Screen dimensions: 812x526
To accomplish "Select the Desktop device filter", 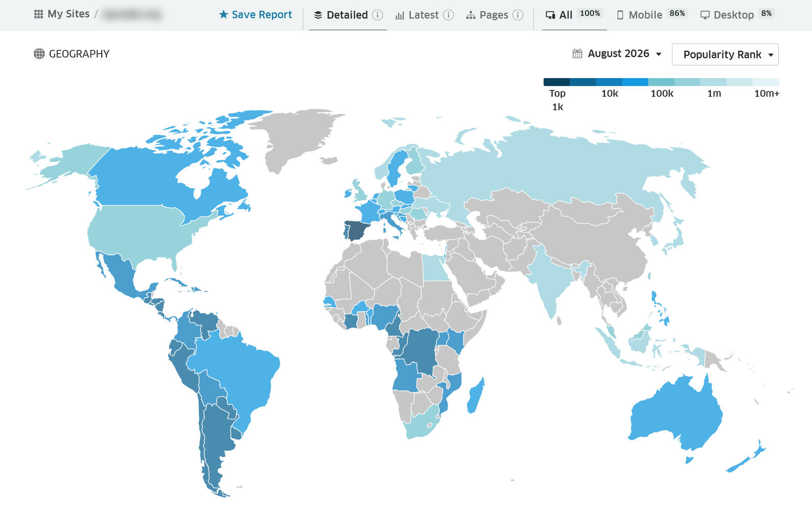I will click(737, 15).
